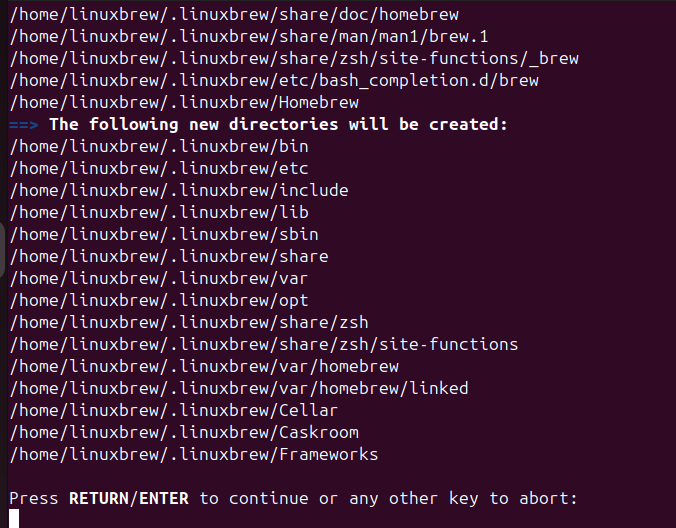The width and height of the screenshot is (676, 528).
Task: Select the .linuxbrew/include directory line
Action: [x=179, y=190]
